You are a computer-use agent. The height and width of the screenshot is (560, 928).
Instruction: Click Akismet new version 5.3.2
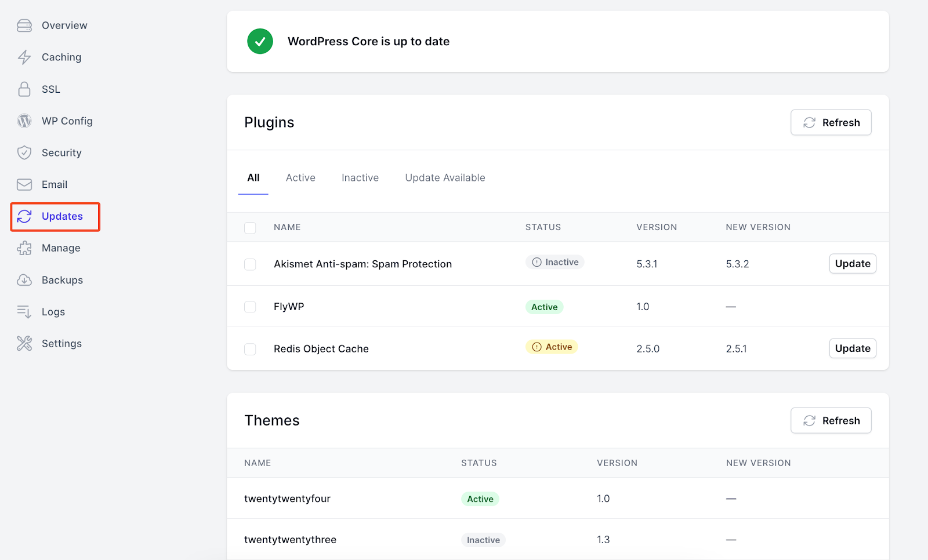pyautogui.click(x=737, y=264)
